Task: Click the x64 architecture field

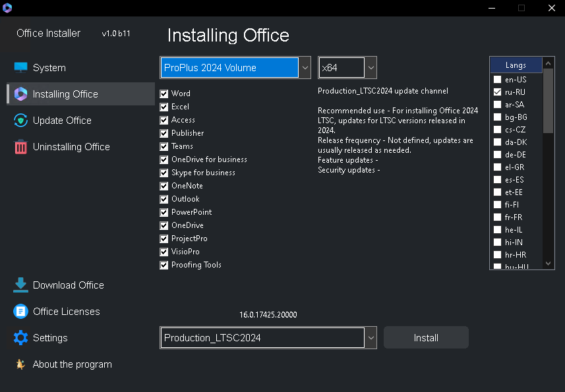Action: (342, 68)
